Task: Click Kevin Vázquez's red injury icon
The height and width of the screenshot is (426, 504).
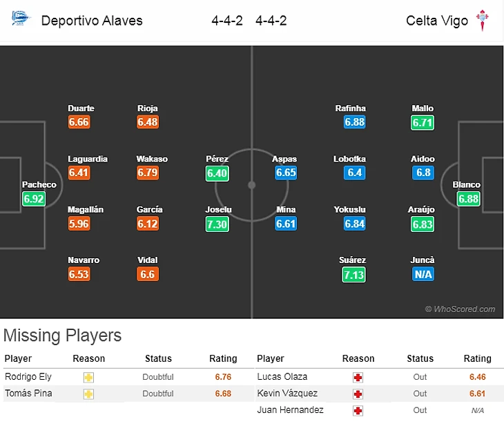Action: pyautogui.click(x=358, y=394)
